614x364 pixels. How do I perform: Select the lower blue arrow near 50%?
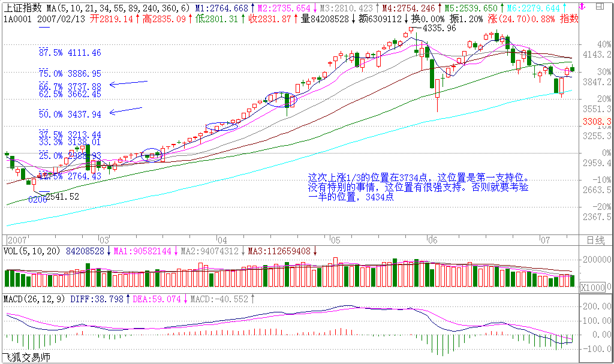[125, 110]
